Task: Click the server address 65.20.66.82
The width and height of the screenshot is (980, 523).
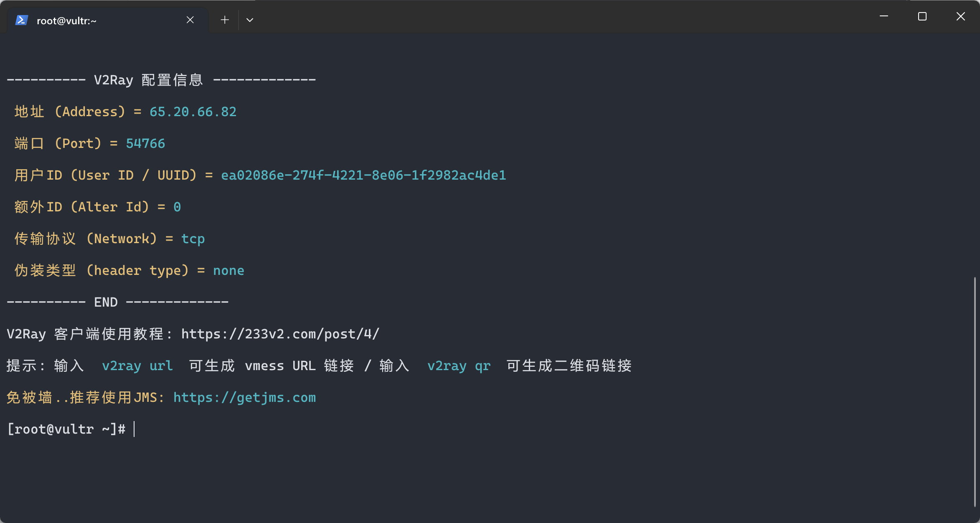Action: [193, 112]
